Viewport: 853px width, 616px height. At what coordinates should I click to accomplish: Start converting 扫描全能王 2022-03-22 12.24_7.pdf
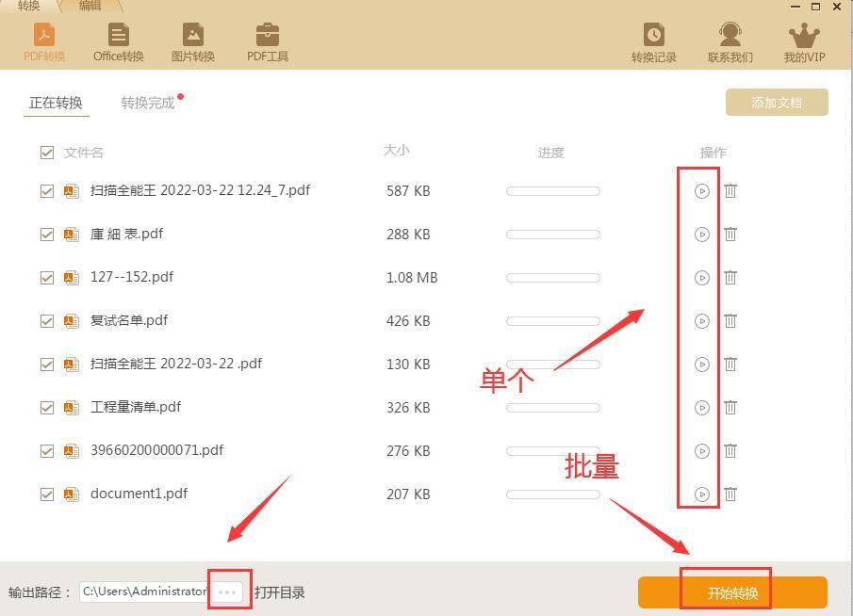pos(702,191)
